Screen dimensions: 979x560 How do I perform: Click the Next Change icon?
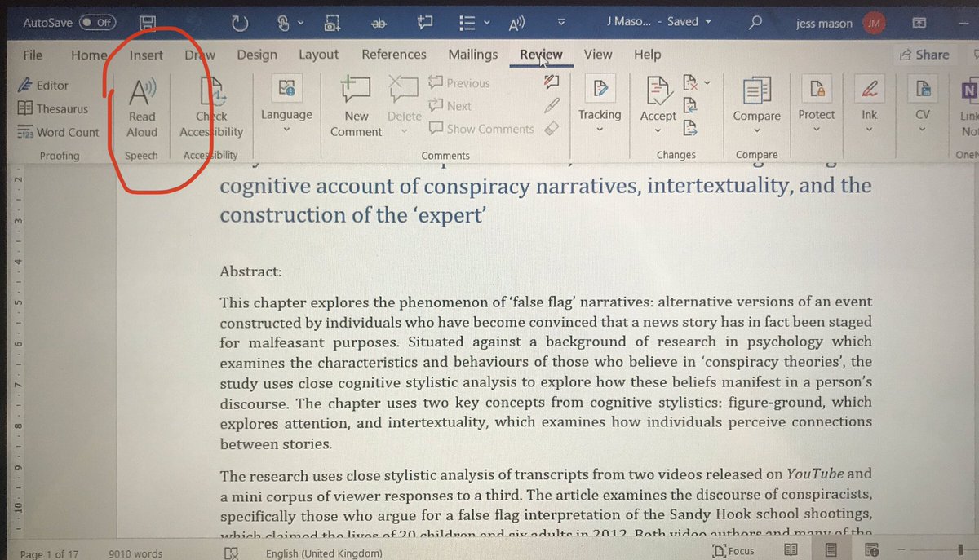[x=690, y=127]
